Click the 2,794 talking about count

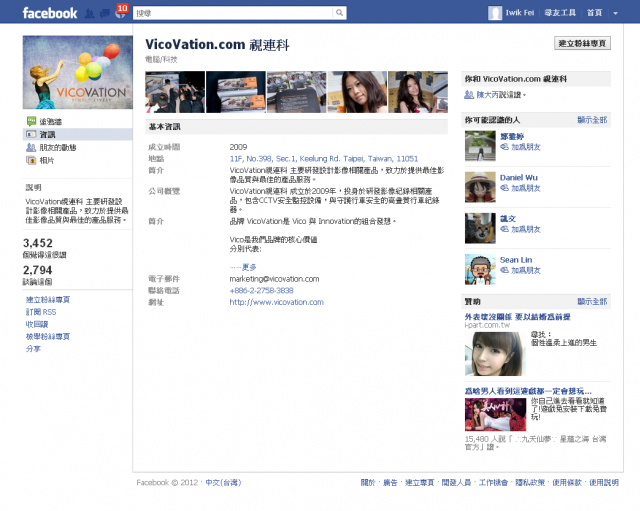coord(38,270)
